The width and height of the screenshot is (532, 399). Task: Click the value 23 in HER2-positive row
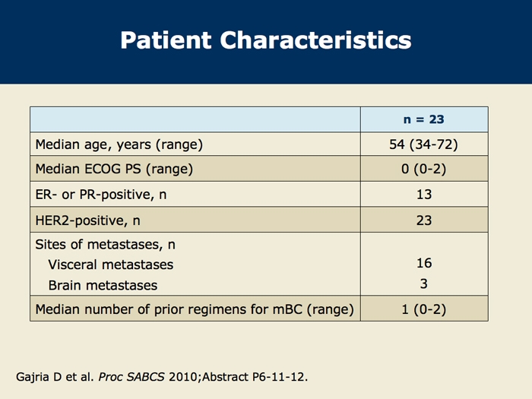click(423, 220)
